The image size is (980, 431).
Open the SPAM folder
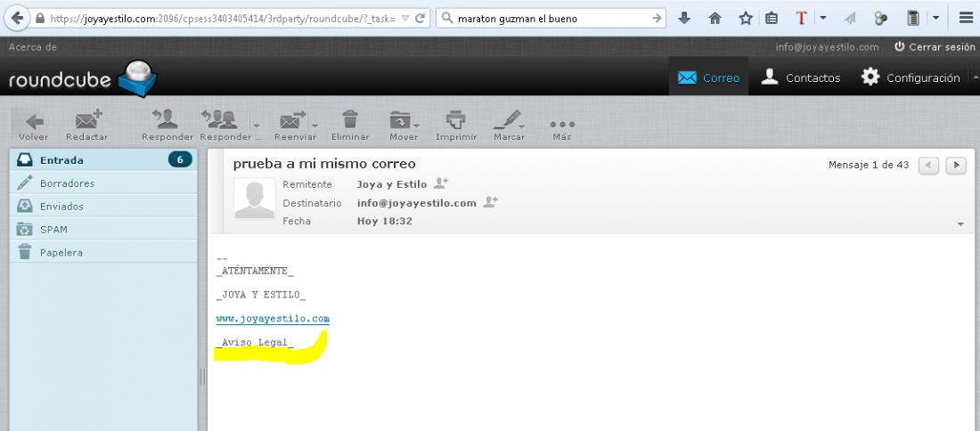point(103,229)
